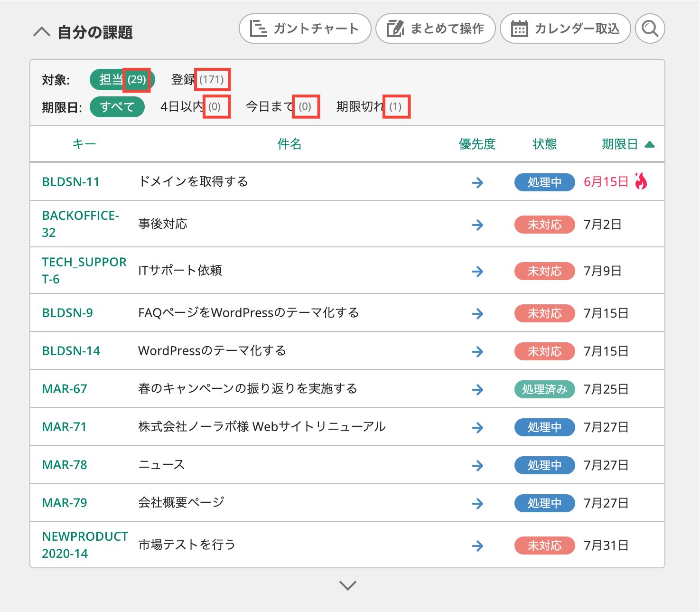Select subject 春のキャンペーンの振り返りを実施する
Screen dimensions: 700x612
(248, 388)
